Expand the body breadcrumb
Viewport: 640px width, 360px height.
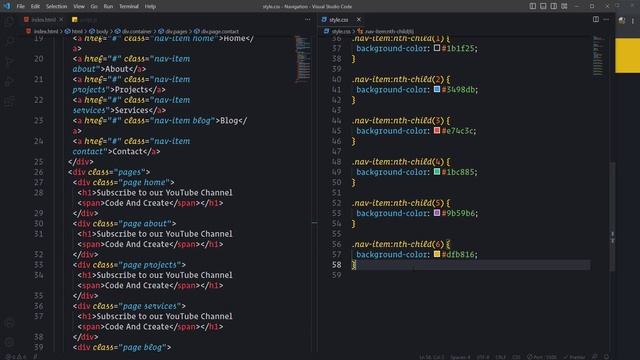coord(99,31)
